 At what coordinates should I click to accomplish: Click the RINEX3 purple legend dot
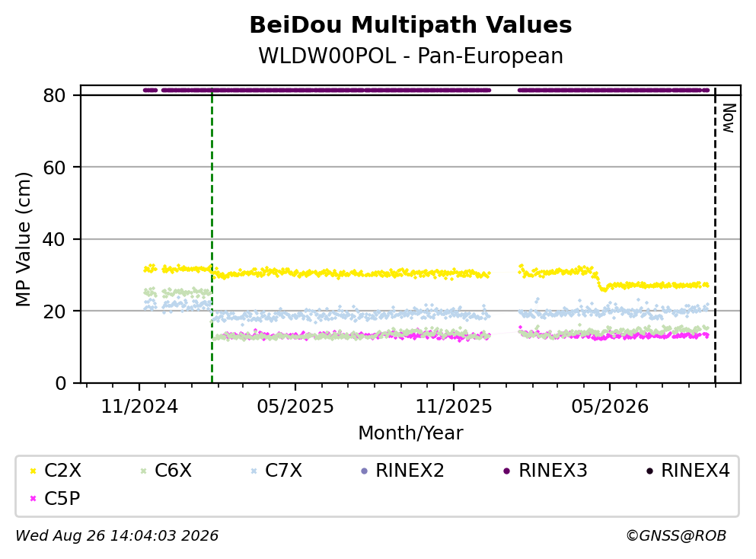(506, 471)
